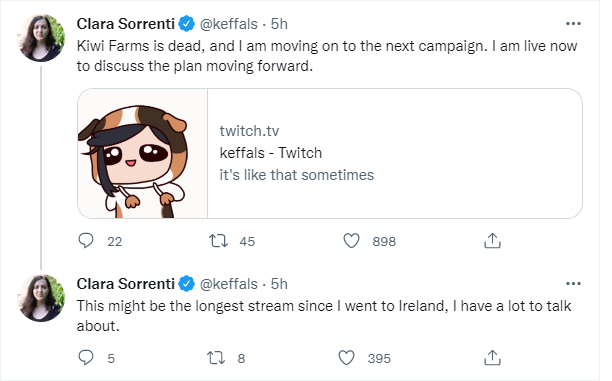
Task: Open profile avatar on the second tweet
Action: tap(41, 298)
